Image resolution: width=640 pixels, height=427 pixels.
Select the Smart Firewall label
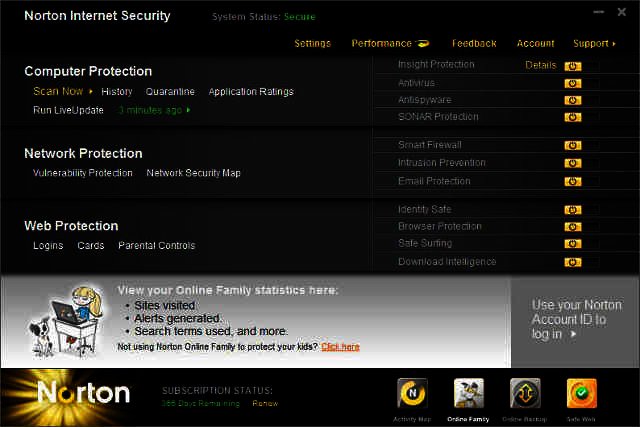click(429, 145)
